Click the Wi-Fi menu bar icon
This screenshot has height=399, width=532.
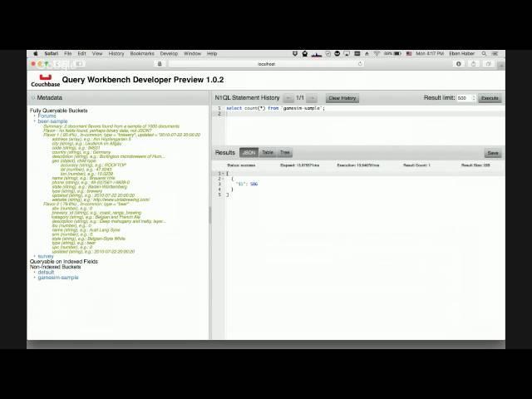click(x=377, y=53)
